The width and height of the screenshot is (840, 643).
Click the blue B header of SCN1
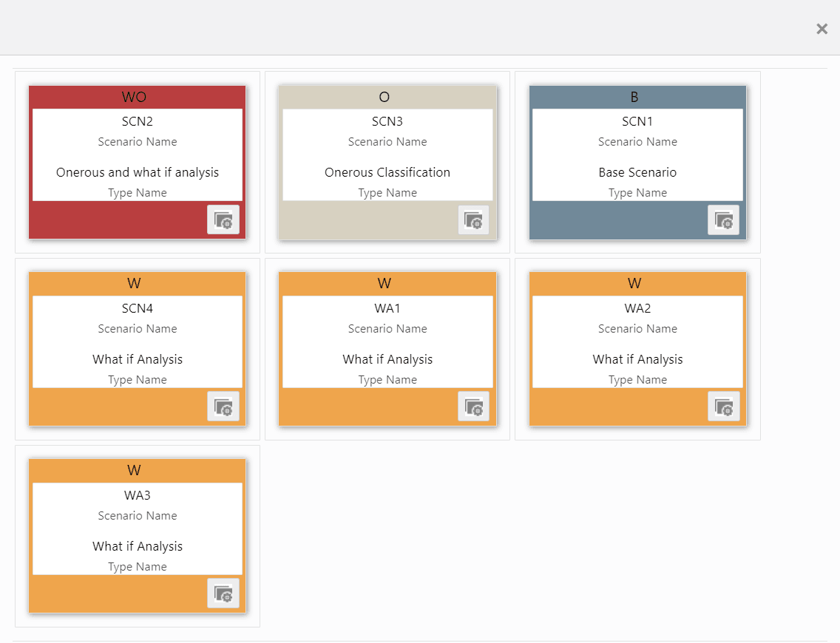pyautogui.click(x=637, y=96)
